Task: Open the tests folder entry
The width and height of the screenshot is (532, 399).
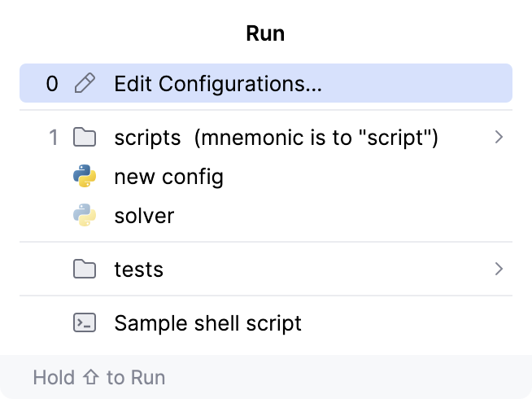Action: pos(138,269)
